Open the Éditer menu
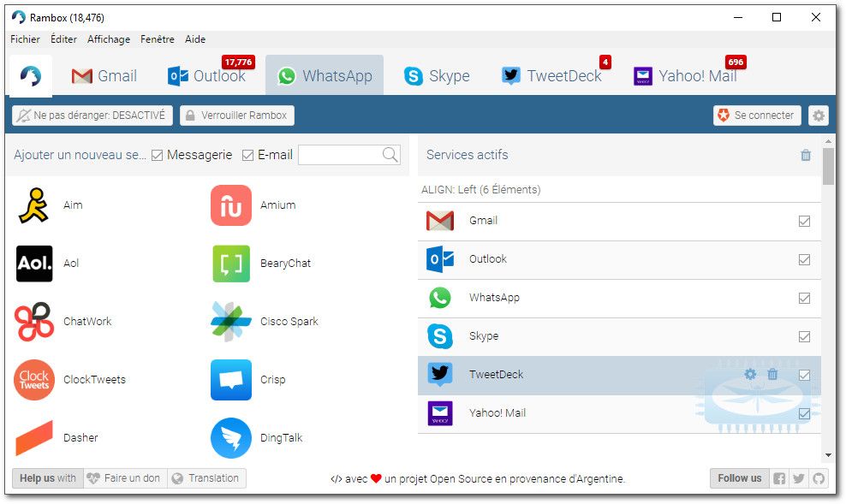The width and height of the screenshot is (846, 504). [63, 39]
